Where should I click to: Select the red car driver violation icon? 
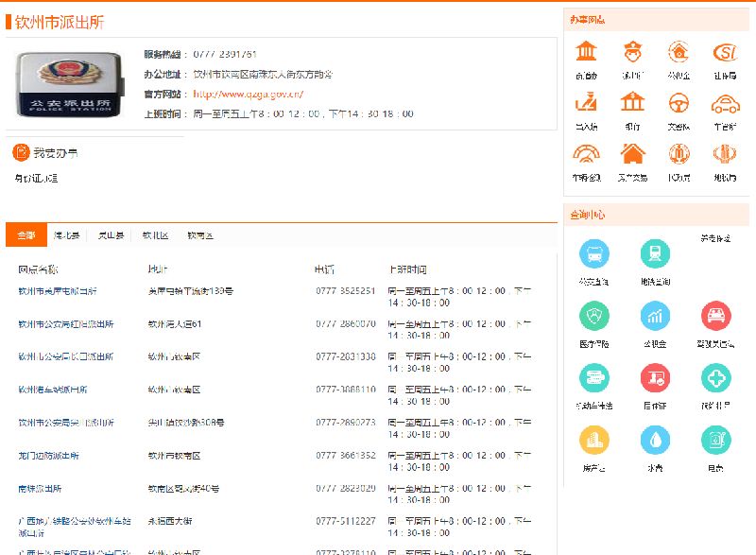(715, 316)
